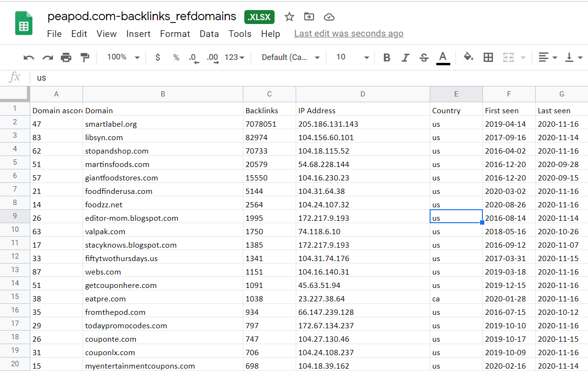Open the Data menu
Image resolution: width=588 pixels, height=371 pixels.
[x=209, y=34]
